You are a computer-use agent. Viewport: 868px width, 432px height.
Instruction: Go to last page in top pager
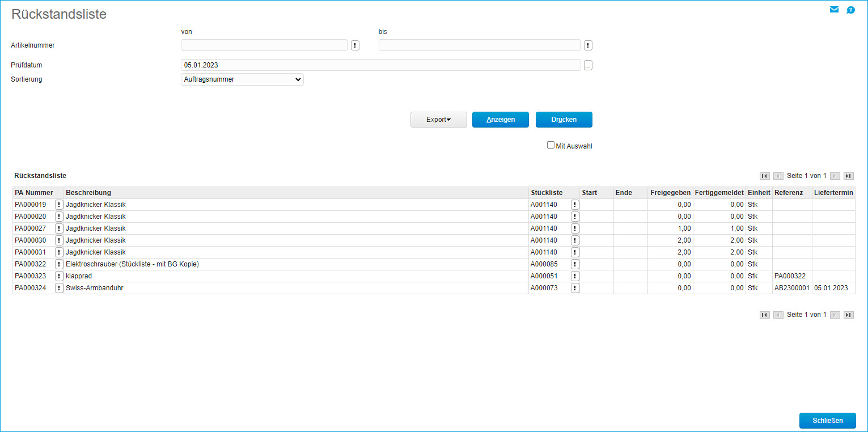[x=848, y=176]
